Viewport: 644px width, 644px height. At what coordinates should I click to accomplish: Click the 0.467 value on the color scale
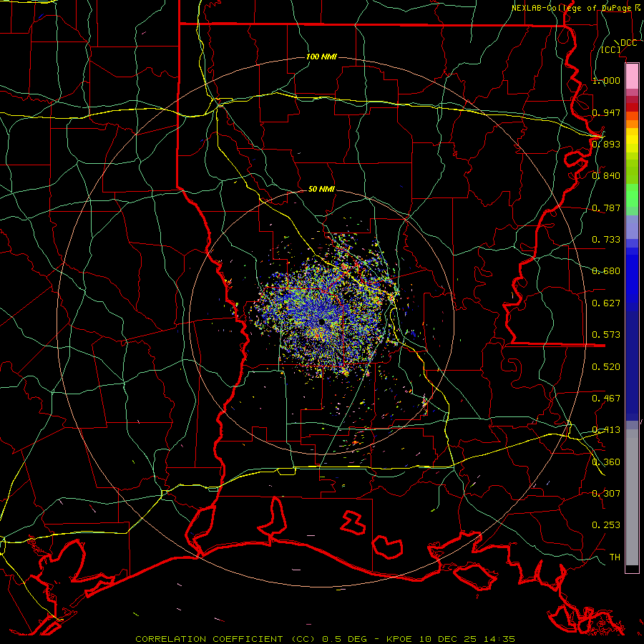click(x=606, y=399)
